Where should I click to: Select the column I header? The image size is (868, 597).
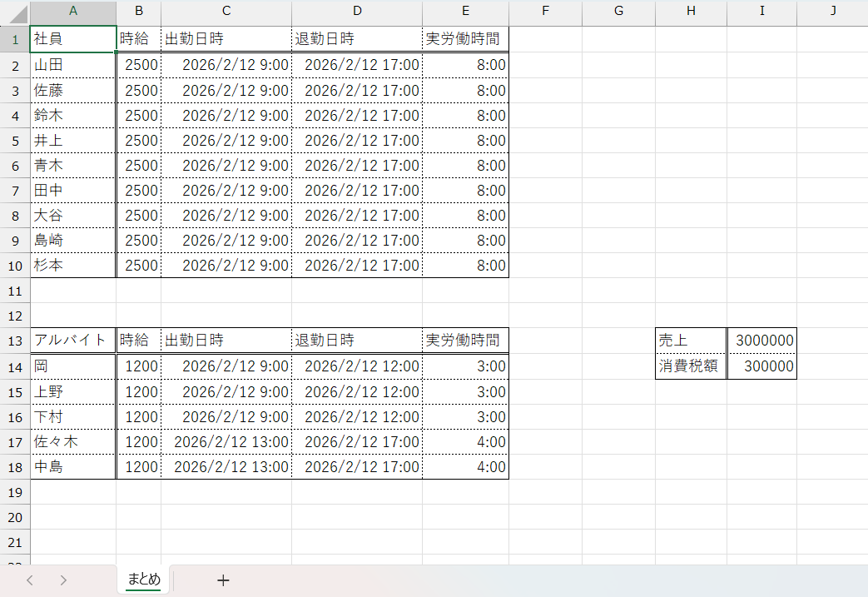(x=761, y=12)
